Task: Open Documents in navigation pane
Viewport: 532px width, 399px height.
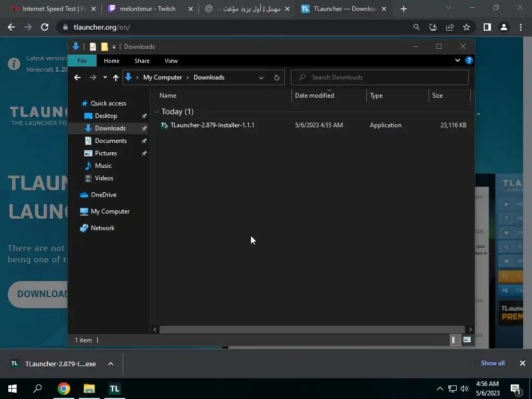Action: (x=111, y=141)
